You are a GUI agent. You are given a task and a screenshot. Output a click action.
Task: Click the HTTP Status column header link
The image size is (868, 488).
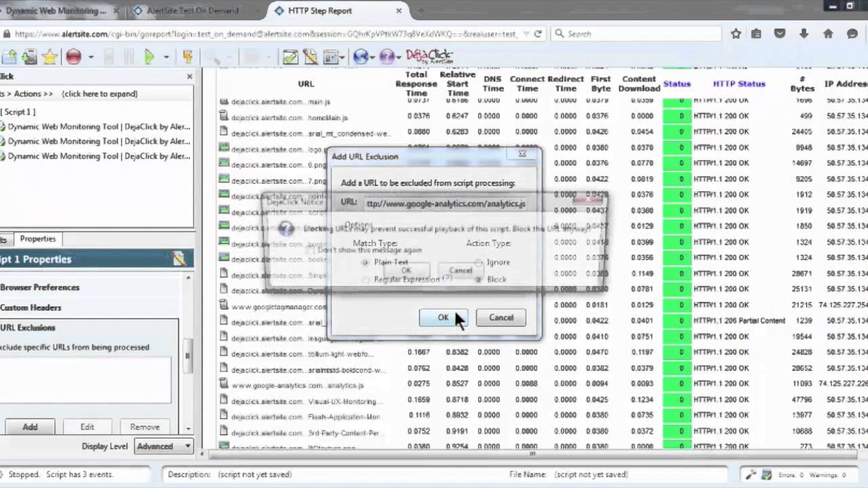738,84
